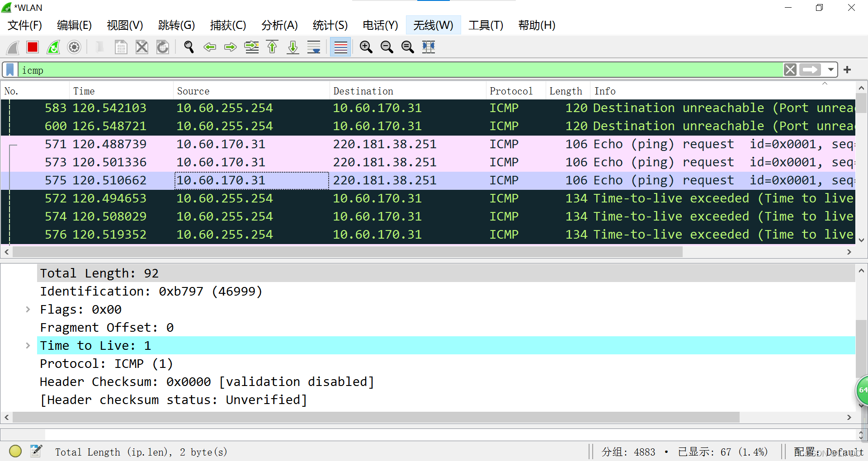The image size is (868, 461).
Task: Open recent filter history dropdown
Action: [831, 70]
